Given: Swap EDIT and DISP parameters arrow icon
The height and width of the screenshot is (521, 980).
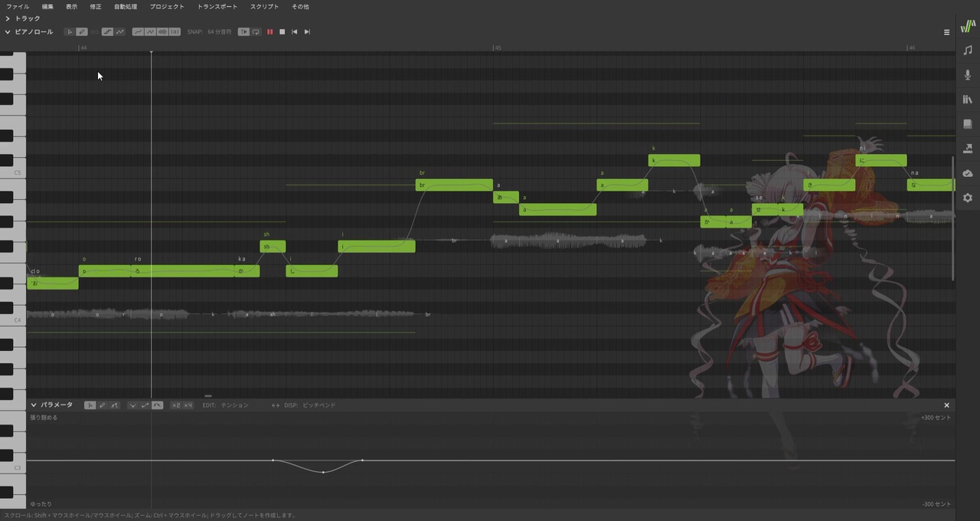Looking at the screenshot, I should [x=276, y=405].
